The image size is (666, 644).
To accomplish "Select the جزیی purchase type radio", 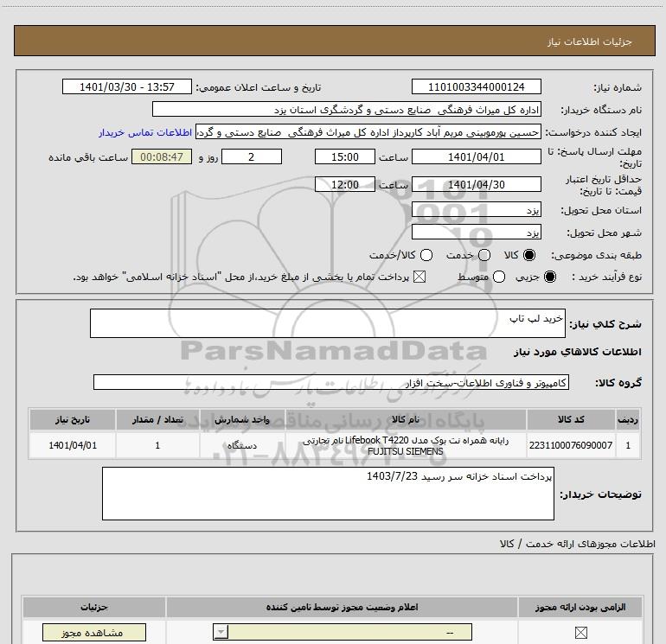I will pyautogui.click(x=549, y=277).
